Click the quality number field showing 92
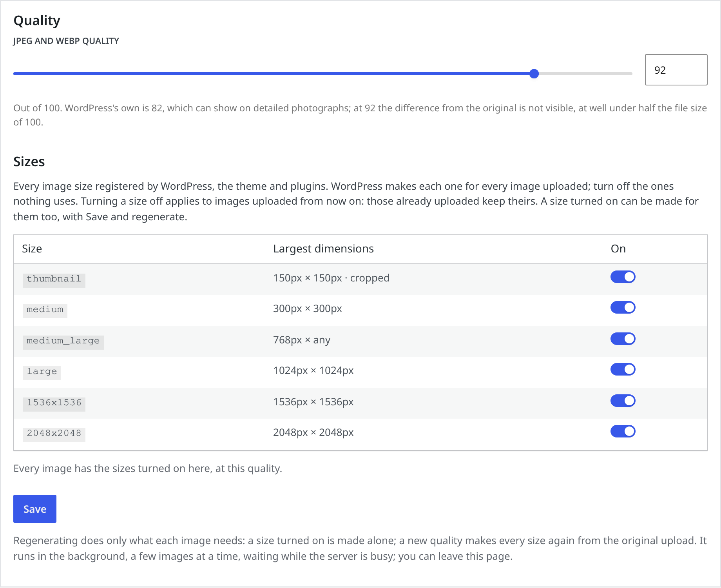The height and width of the screenshot is (588, 721). click(676, 70)
